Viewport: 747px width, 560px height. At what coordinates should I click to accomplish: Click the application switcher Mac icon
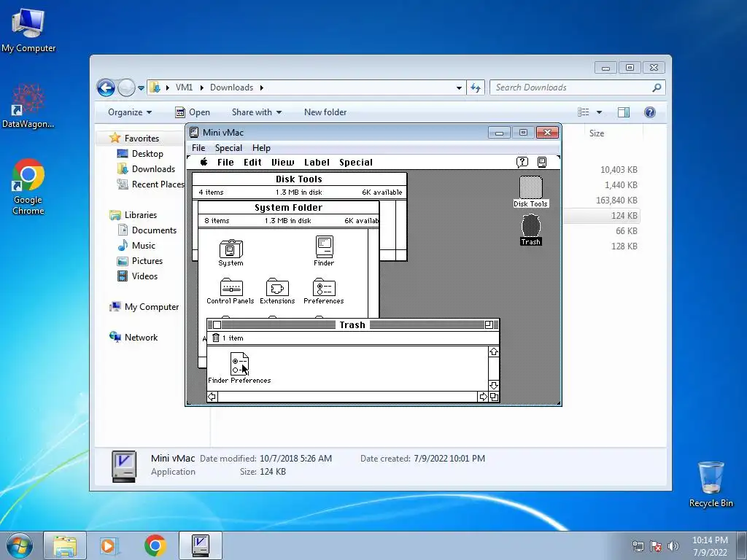542,162
